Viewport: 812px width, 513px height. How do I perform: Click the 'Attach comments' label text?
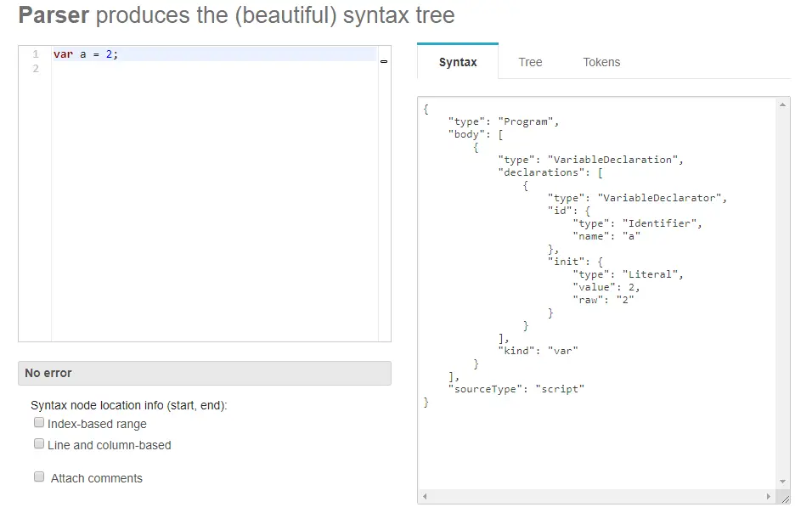(97, 478)
